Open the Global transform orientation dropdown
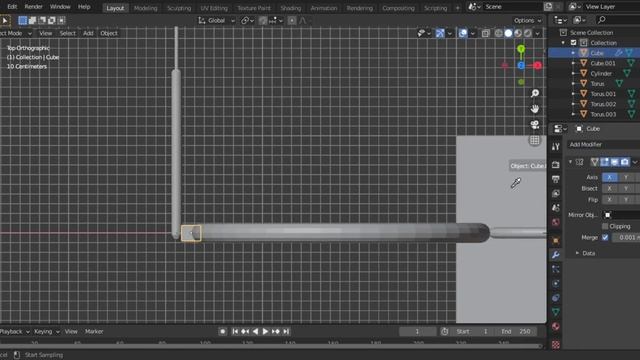 tap(216, 20)
